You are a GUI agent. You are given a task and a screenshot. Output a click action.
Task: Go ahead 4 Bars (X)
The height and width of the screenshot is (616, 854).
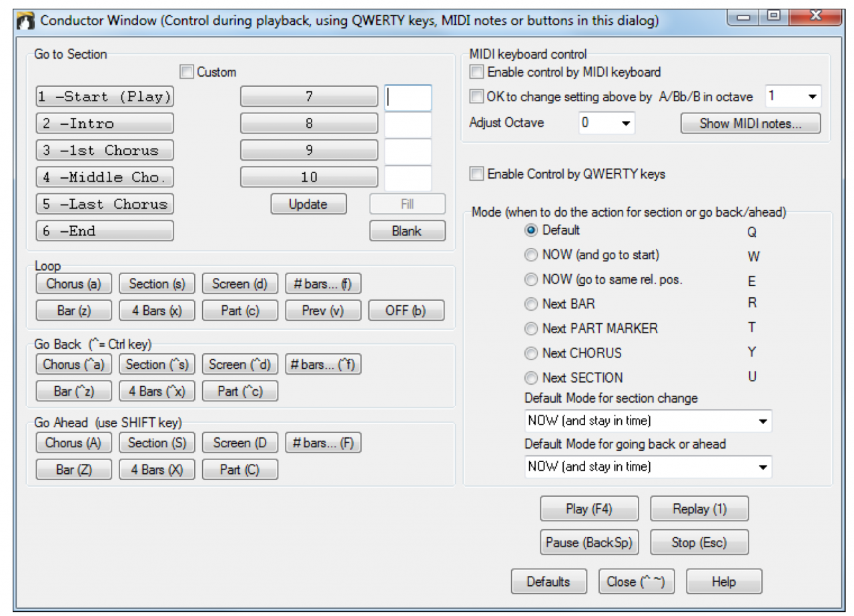157,469
